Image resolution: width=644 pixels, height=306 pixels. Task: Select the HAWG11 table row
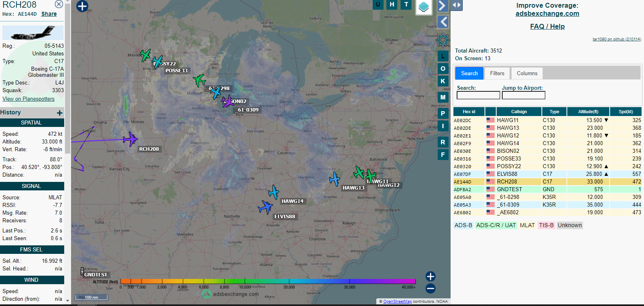click(548, 120)
